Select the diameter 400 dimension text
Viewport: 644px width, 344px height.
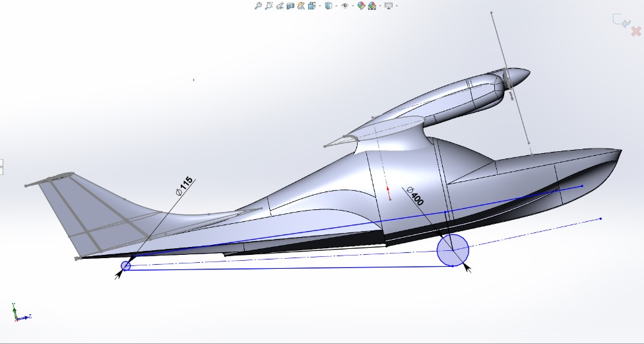click(415, 196)
